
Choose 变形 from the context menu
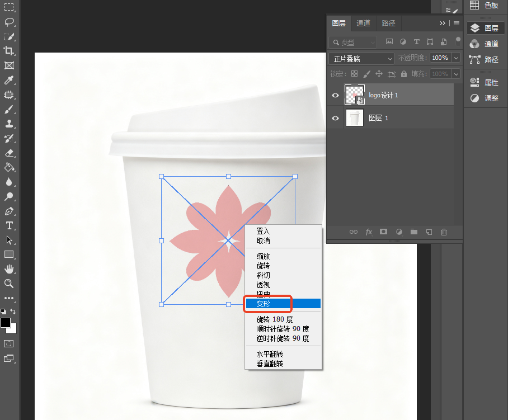point(283,304)
